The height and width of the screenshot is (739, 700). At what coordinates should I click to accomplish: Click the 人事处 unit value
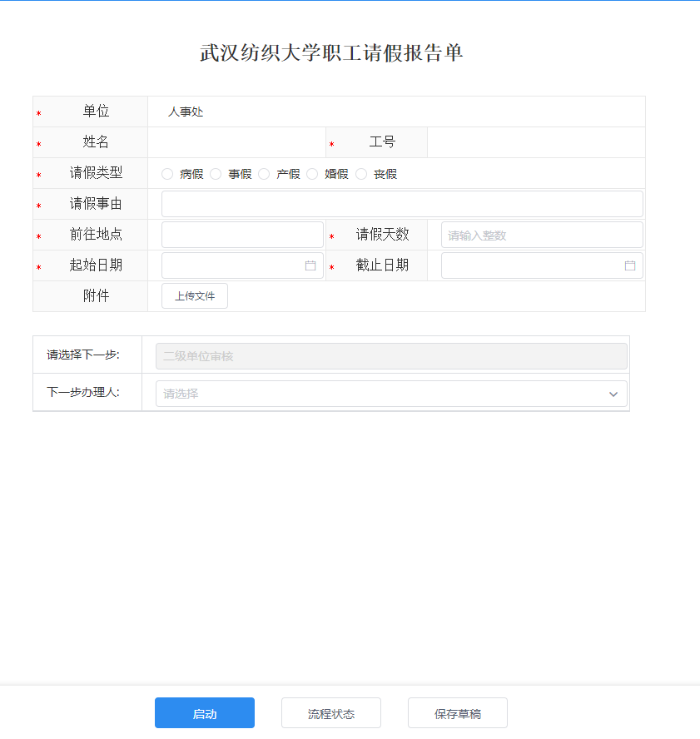(x=186, y=112)
